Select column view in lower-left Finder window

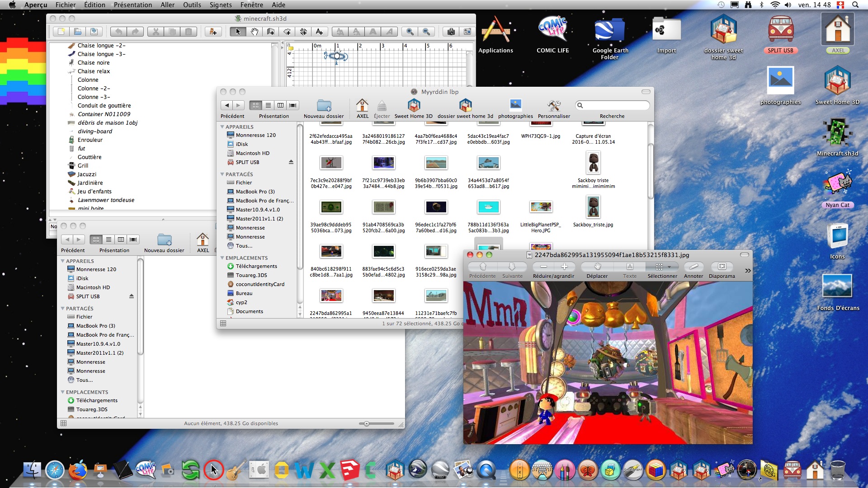click(x=121, y=239)
